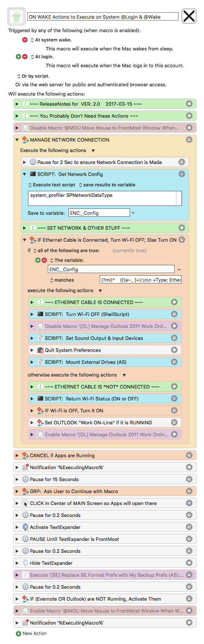Click the Activate TextExpander action icon
This screenshot has height=644, width=204.
point(25,527)
